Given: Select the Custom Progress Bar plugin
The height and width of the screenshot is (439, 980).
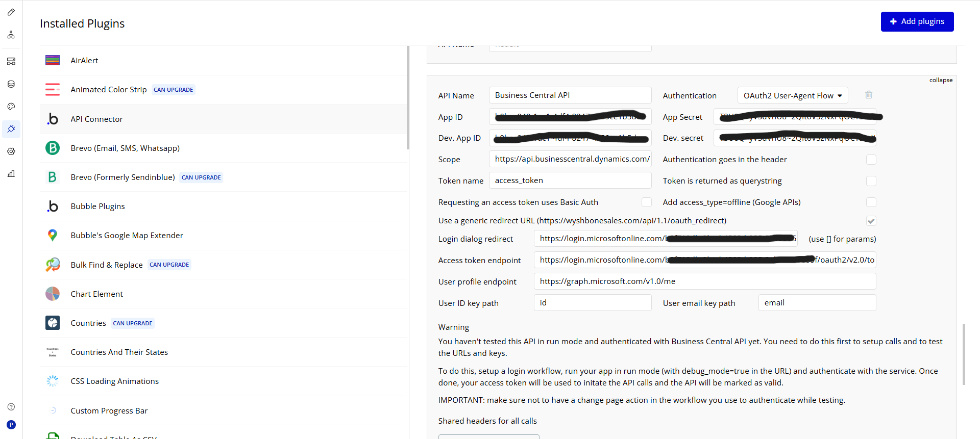Looking at the screenshot, I should point(224,410).
